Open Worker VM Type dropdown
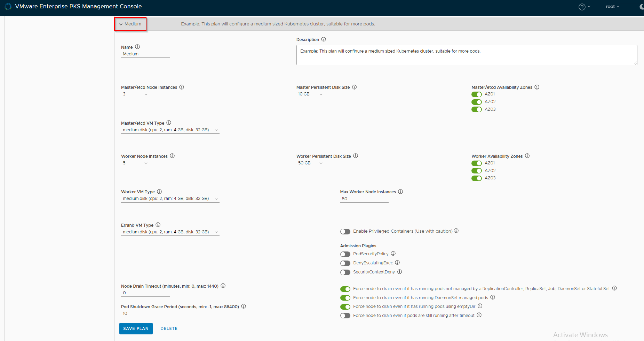 [170, 199]
